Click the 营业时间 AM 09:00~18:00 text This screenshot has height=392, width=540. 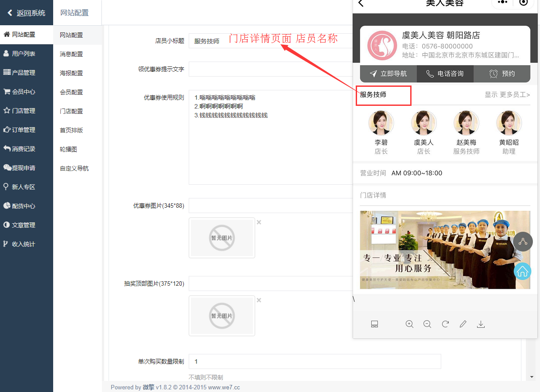[x=401, y=173]
